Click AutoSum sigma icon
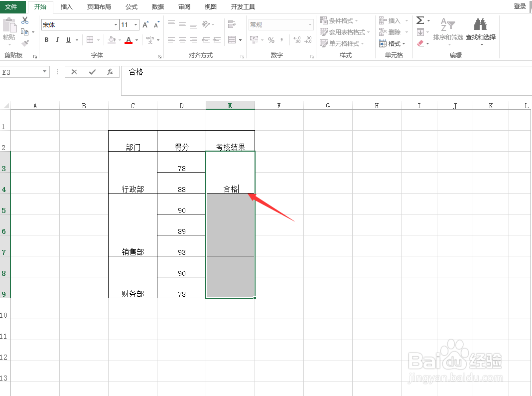Viewport: 532px width, 396px height. click(420, 20)
